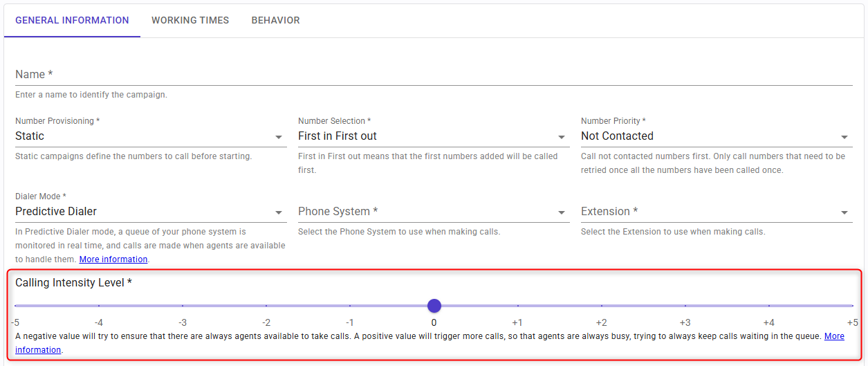Set calling intensity slider to -2
868x366 pixels.
266,306
